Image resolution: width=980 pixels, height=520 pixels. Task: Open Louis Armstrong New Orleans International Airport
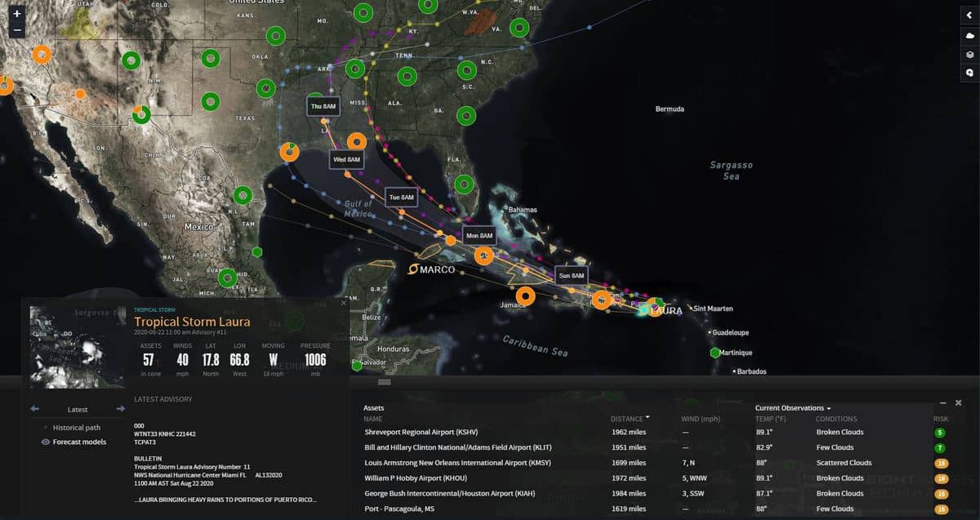click(x=657, y=463)
